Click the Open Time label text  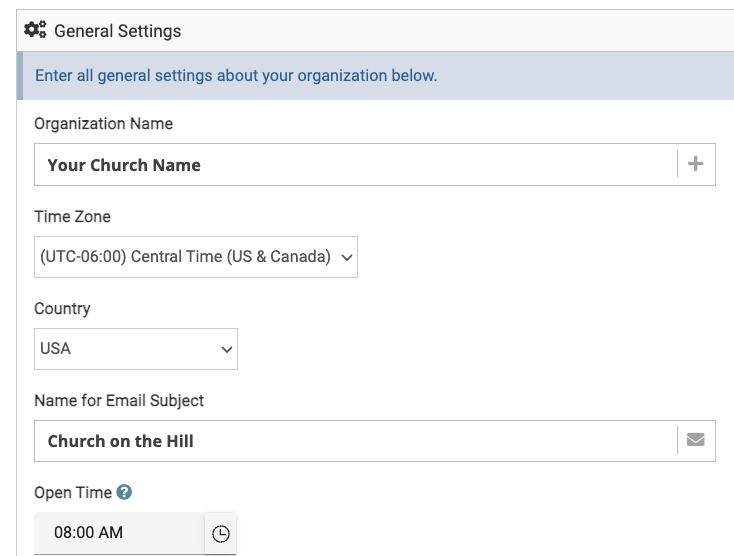[x=72, y=492]
